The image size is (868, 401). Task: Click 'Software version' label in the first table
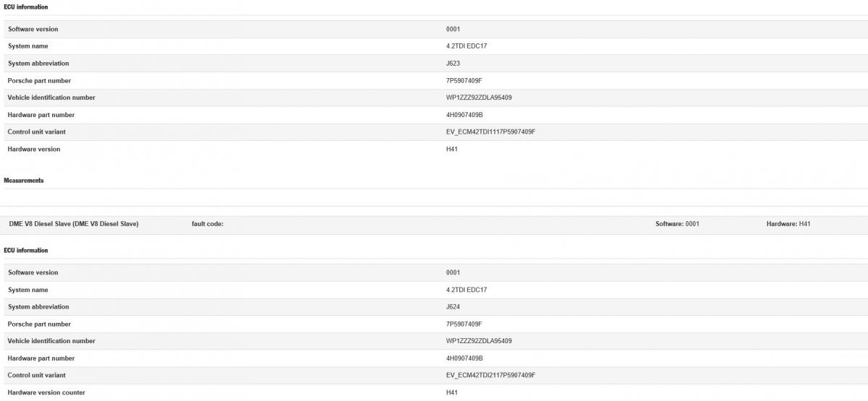click(x=33, y=29)
